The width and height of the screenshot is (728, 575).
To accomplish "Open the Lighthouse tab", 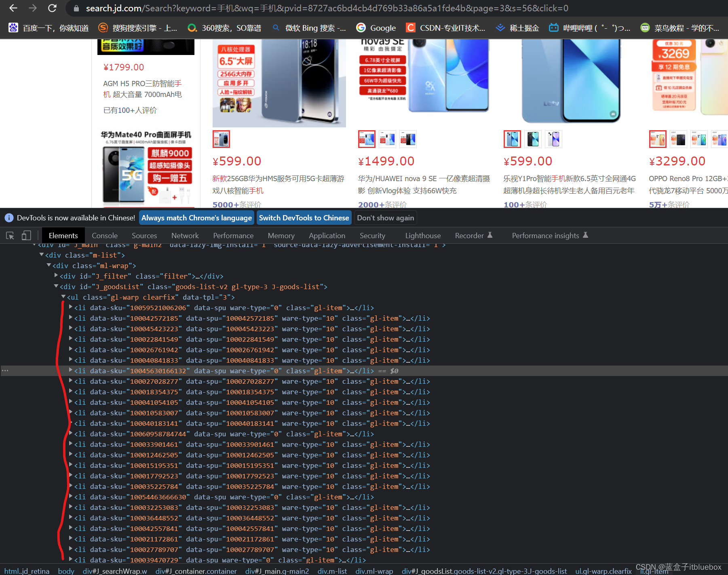I will pyautogui.click(x=423, y=235).
